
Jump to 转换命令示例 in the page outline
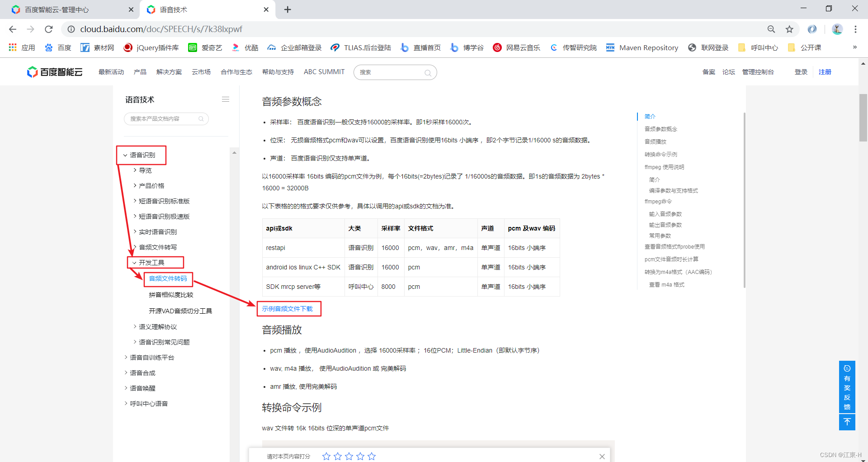coord(661,154)
